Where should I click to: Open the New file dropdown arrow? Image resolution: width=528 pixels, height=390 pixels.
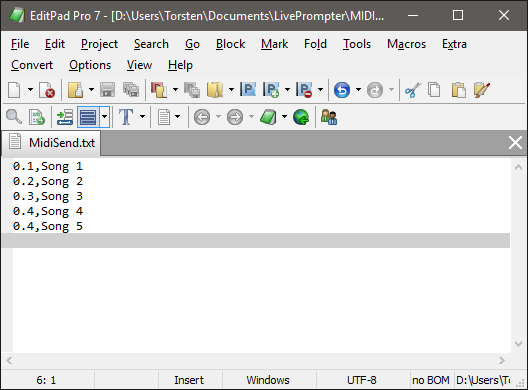point(30,90)
